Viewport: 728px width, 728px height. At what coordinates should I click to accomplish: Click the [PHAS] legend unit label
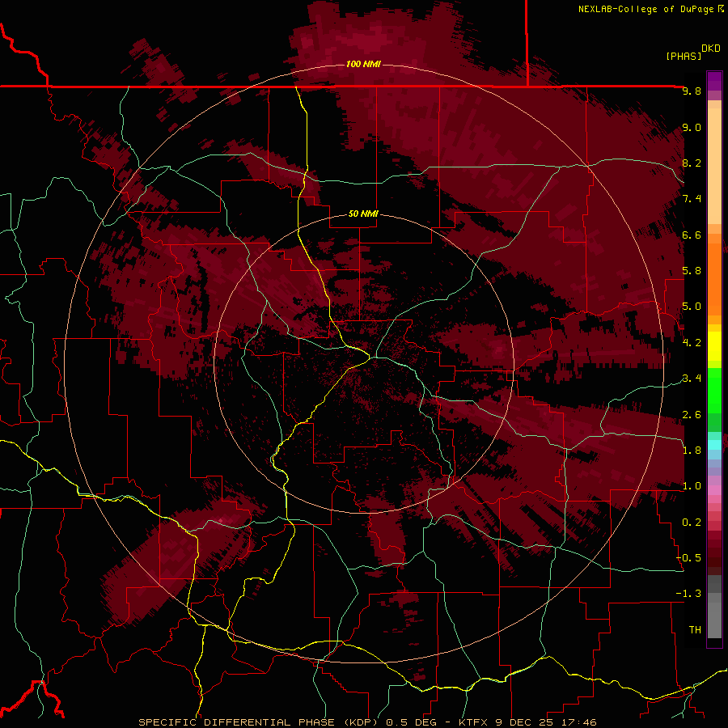[x=684, y=56]
